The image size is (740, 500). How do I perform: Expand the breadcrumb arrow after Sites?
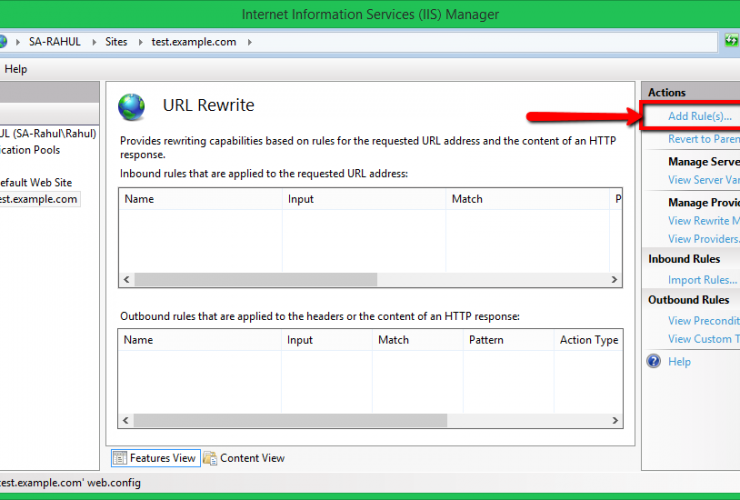click(x=139, y=42)
